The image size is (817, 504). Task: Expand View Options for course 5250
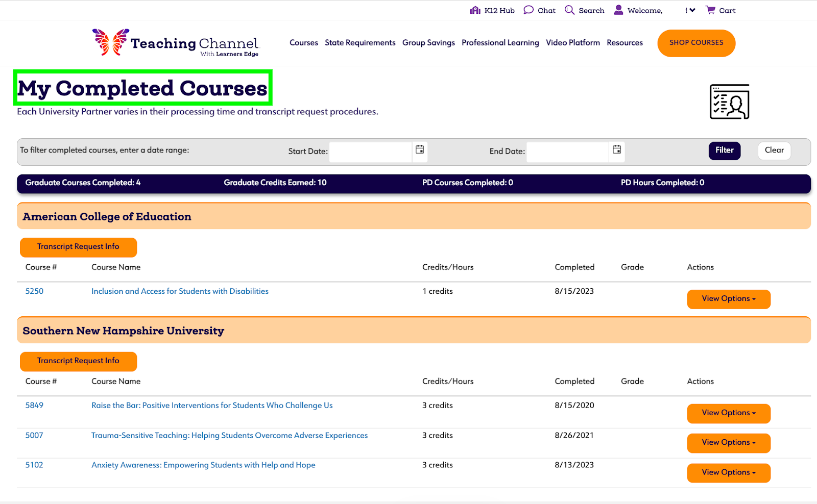728,299
